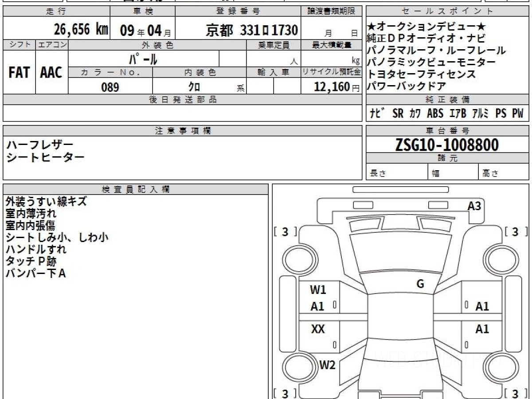
Task: Click the 輸入車 header cell
Action: click(x=274, y=72)
